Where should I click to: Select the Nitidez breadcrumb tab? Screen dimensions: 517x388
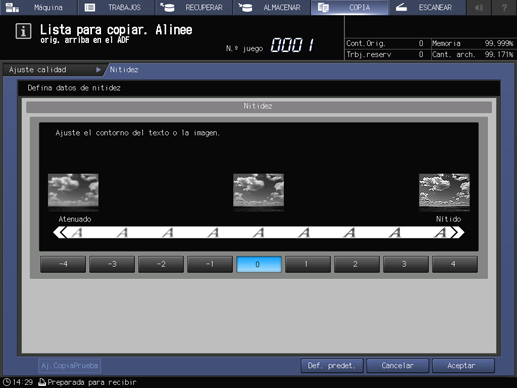point(124,70)
